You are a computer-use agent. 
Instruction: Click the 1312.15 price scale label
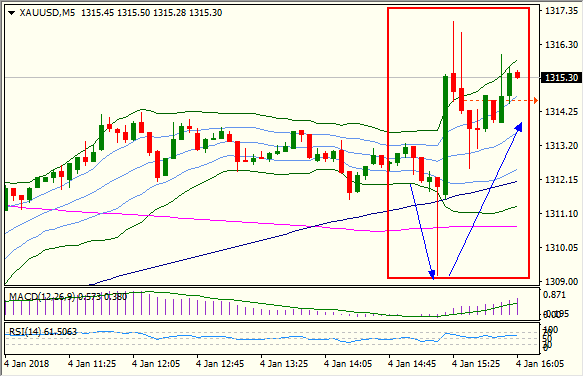562,180
